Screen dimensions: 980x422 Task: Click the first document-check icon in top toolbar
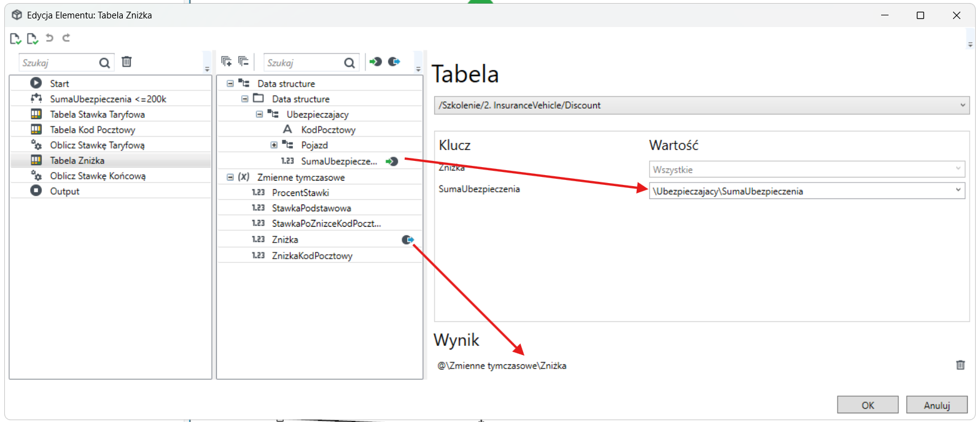[x=15, y=39]
